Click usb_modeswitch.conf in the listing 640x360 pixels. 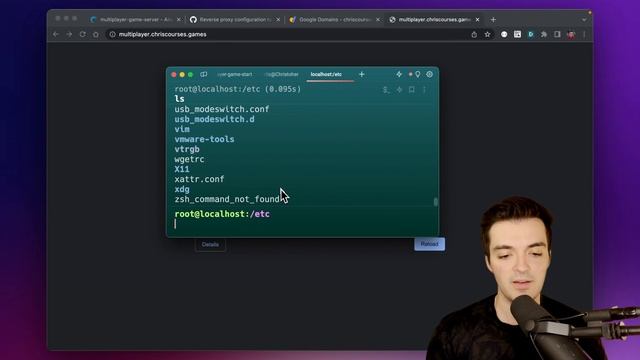pyautogui.click(x=222, y=109)
